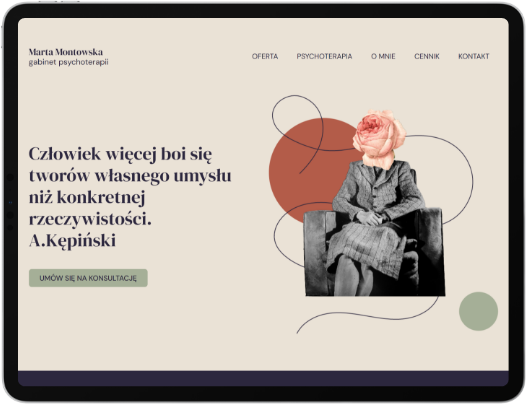Click the sage green circle graphic
Viewport: 527px width, 404px height.
pyautogui.click(x=478, y=311)
